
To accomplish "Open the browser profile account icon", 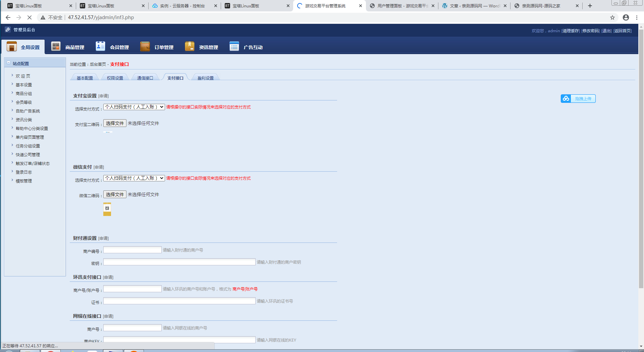I will point(626,17).
